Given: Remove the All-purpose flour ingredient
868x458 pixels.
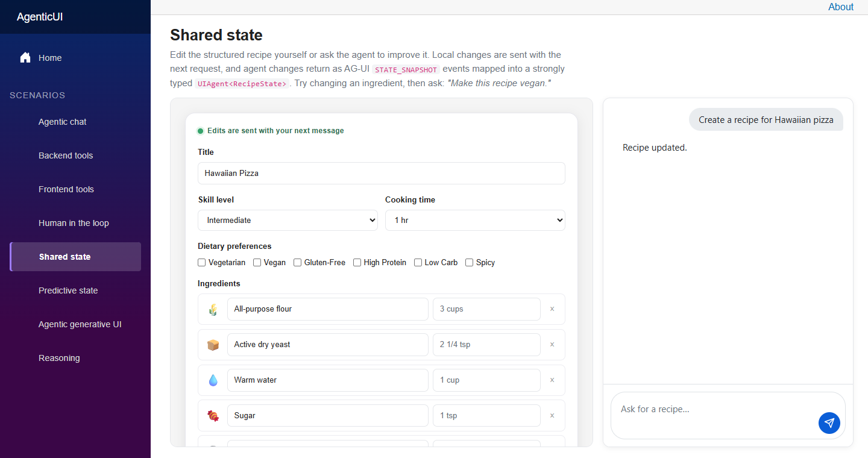Looking at the screenshot, I should (552, 309).
